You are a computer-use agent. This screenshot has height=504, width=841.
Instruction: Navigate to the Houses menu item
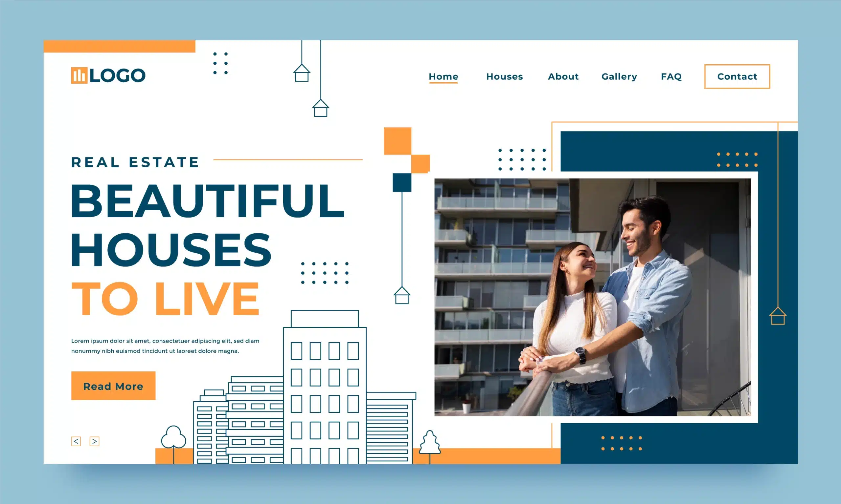505,76
